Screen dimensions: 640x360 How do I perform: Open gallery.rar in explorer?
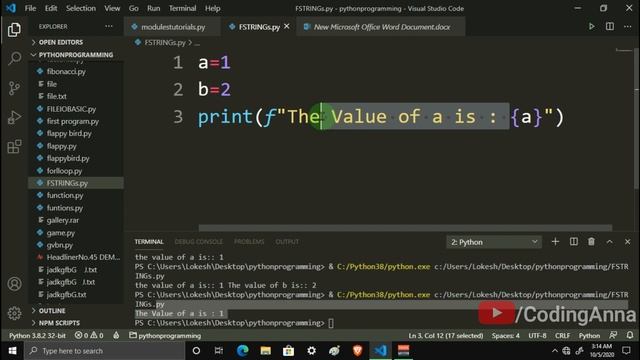pyautogui.click(x=62, y=220)
